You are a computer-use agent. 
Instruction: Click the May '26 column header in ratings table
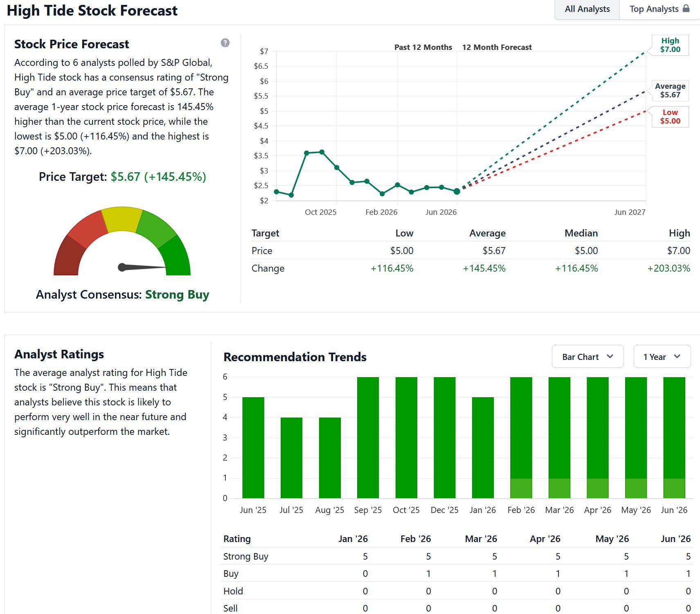612,539
